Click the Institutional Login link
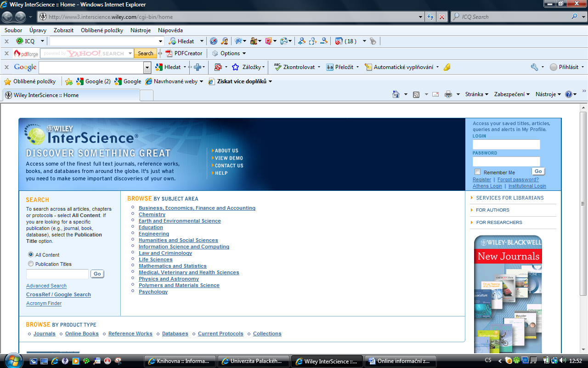The height and width of the screenshot is (368, 588). 527,186
